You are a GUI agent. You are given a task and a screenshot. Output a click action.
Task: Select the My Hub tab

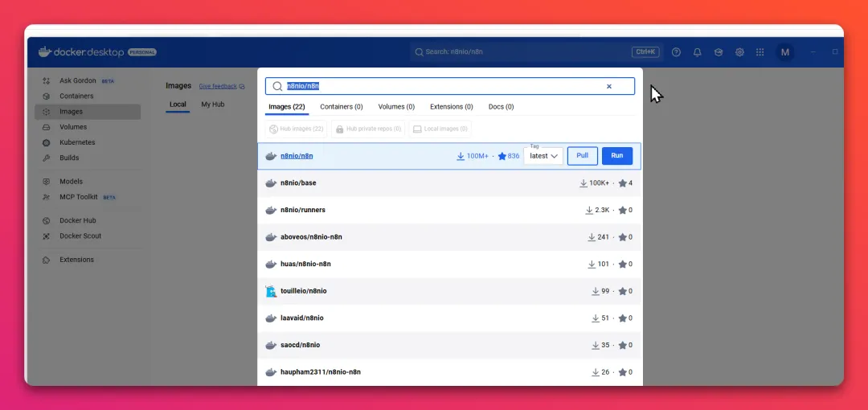pyautogui.click(x=212, y=105)
